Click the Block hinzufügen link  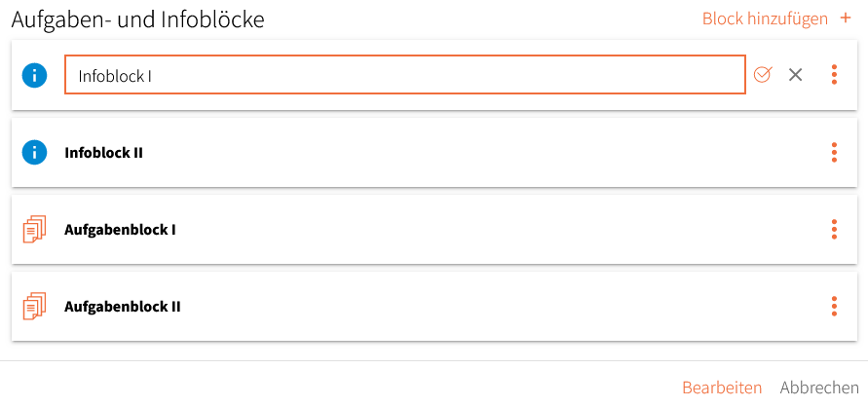(x=765, y=18)
